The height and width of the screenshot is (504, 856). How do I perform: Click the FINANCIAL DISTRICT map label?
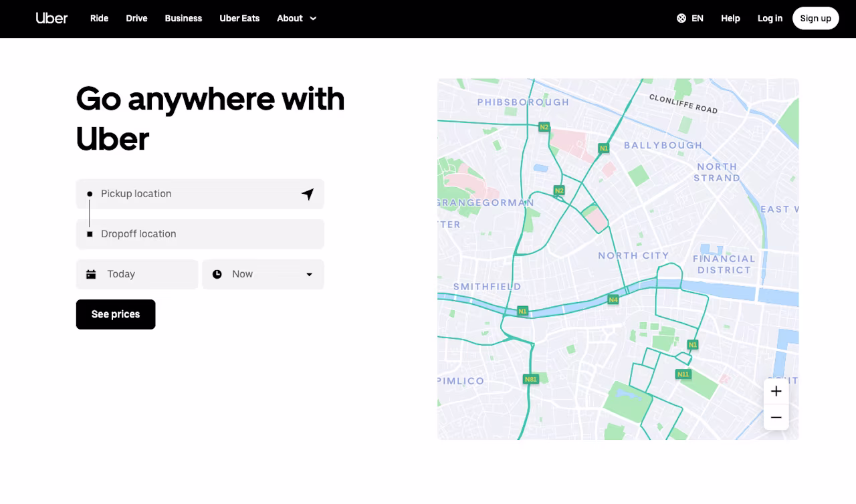tap(724, 264)
